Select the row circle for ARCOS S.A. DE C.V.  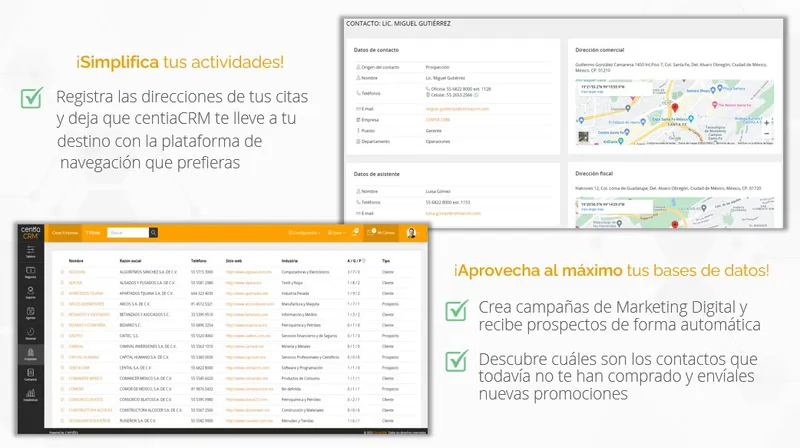(x=62, y=304)
